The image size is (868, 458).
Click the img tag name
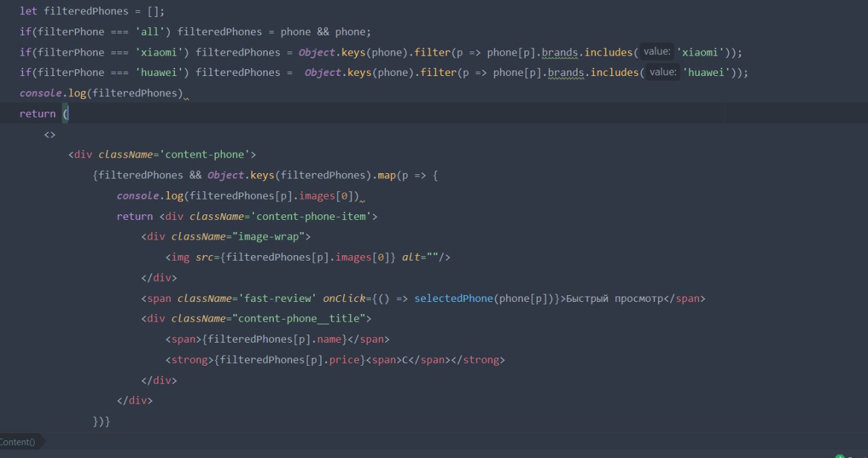pos(180,257)
